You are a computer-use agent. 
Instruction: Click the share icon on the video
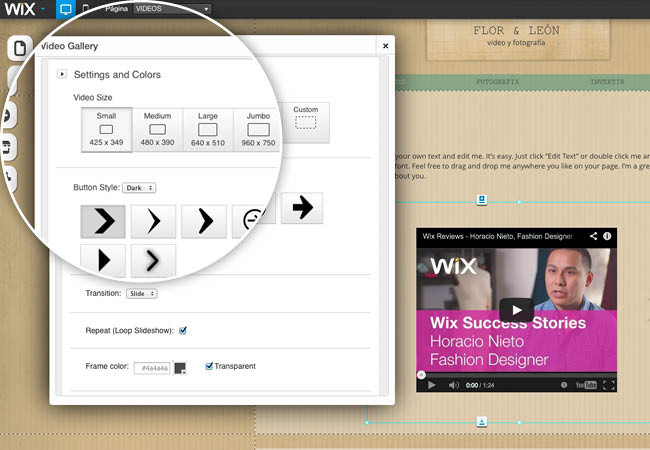pos(594,236)
